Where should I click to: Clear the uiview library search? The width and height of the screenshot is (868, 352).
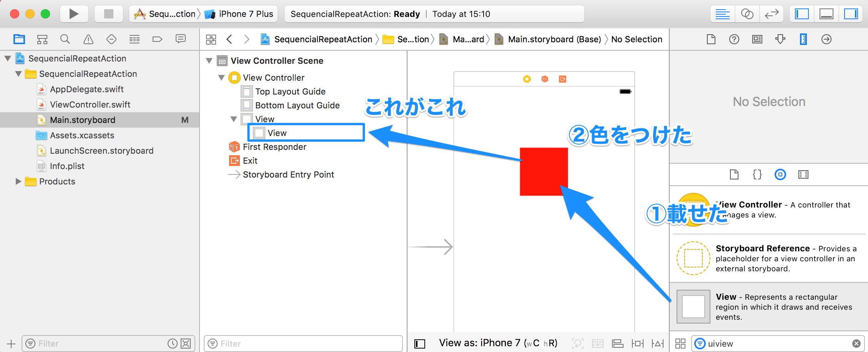856,344
